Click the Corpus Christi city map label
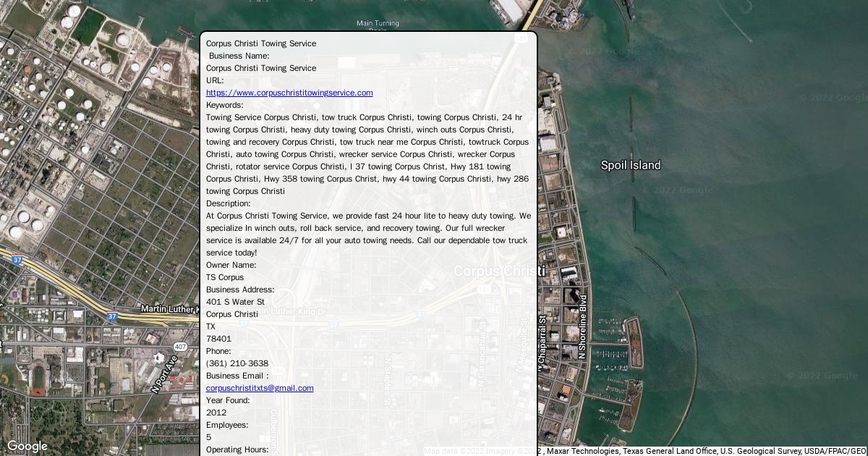Image resolution: width=868 pixels, height=456 pixels. (x=499, y=271)
